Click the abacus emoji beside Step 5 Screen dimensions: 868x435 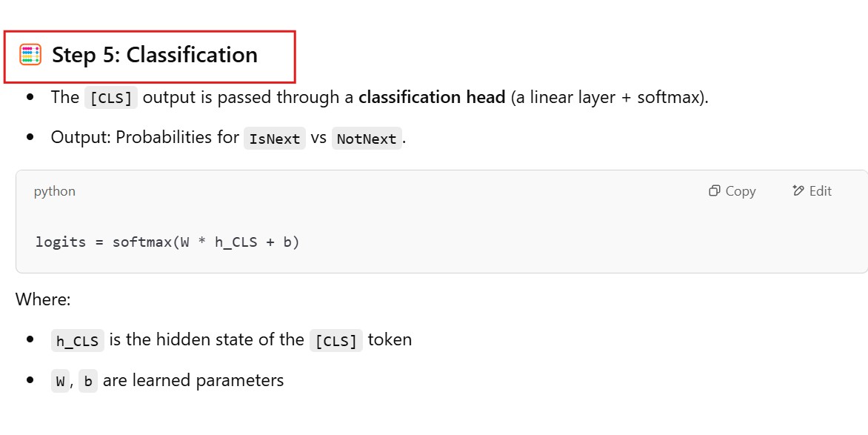click(x=30, y=55)
